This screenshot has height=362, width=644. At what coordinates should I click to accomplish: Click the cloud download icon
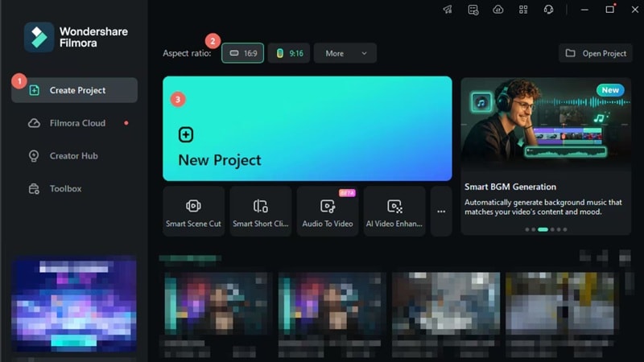(x=498, y=10)
